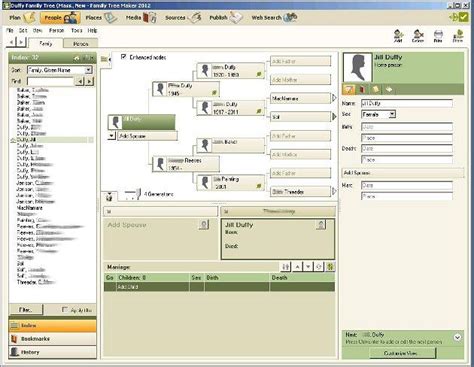Image resolution: width=474 pixels, height=367 pixels.
Task: Click the web links arrow icon in editing panel
Action: click(x=389, y=89)
